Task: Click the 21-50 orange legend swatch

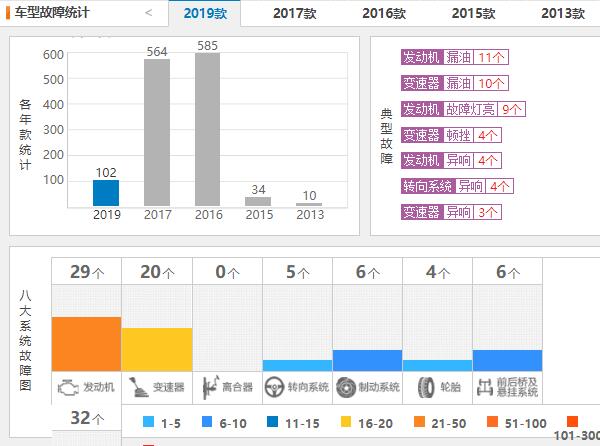Action: [419, 422]
